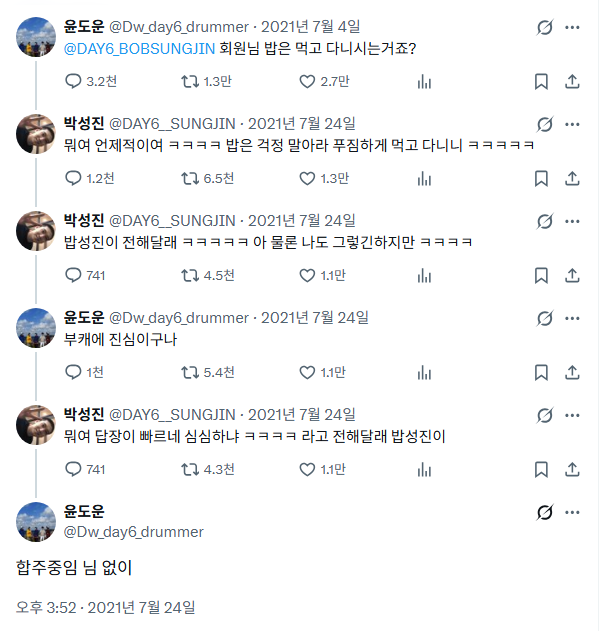Open @DAY6__SUNGJIN handle in first 박성진 reply
This screenshot has width=602, height=631.
[x=172, y=124]
